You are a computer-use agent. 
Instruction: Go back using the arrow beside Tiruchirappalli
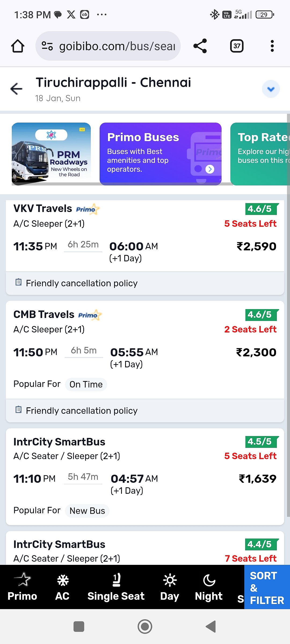[16, 89]
